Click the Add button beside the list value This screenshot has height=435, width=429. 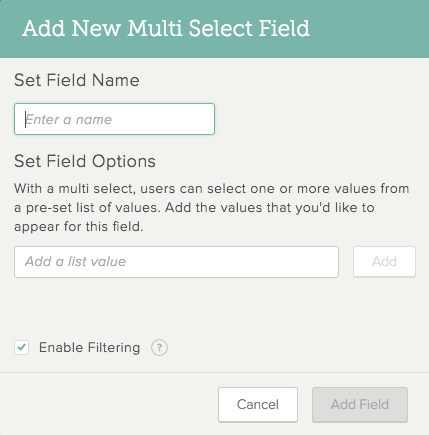[x=384, y=262]
